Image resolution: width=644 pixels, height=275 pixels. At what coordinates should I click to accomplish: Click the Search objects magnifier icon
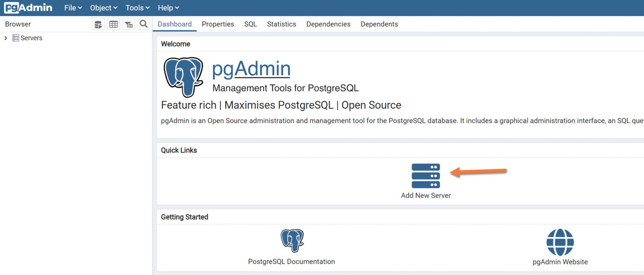tap(143, 24)
